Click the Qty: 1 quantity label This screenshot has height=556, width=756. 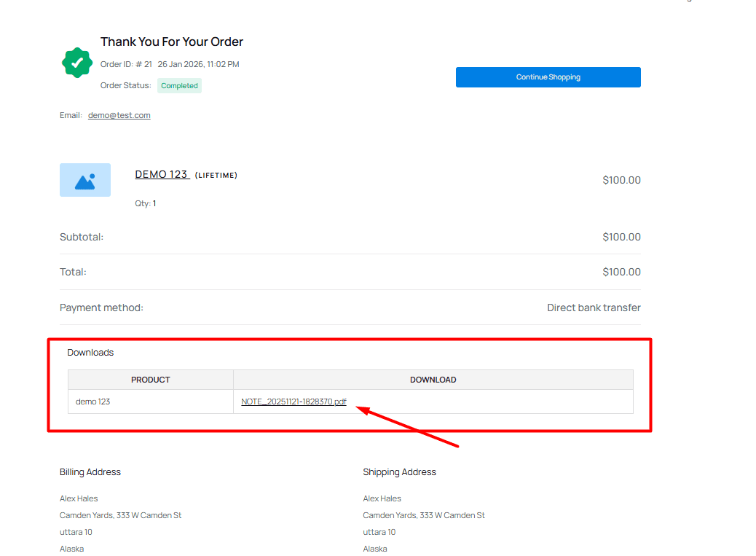pyautogui.click(x=146, y=203)
